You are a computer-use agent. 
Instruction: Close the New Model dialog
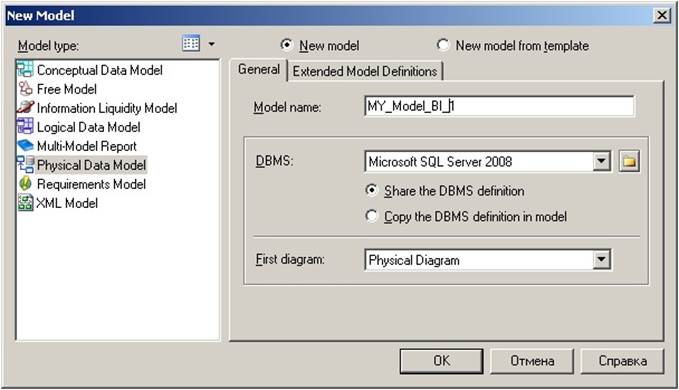(662, 16)
